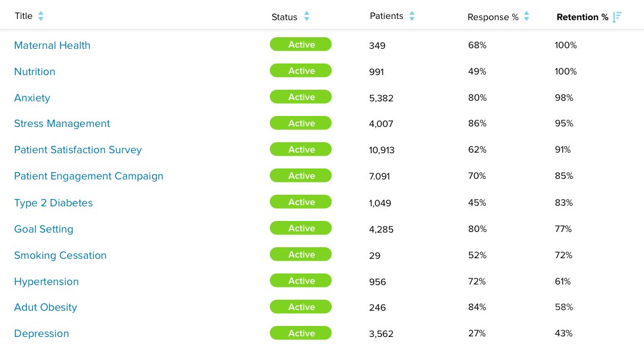Click the Response % sort arrows

526,16
